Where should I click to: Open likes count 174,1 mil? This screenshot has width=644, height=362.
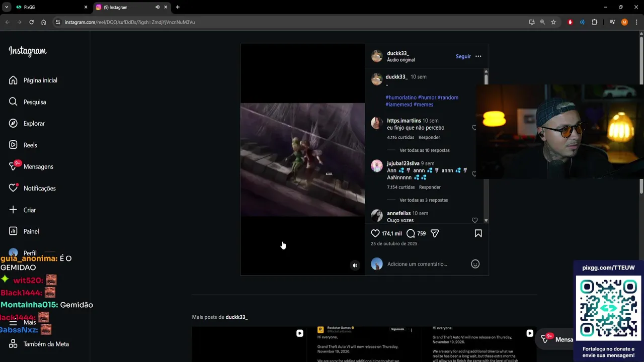point(392,233)
